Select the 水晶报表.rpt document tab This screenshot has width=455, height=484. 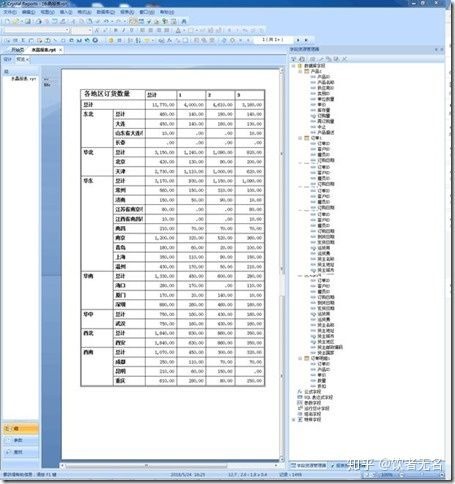pos(44,50)
